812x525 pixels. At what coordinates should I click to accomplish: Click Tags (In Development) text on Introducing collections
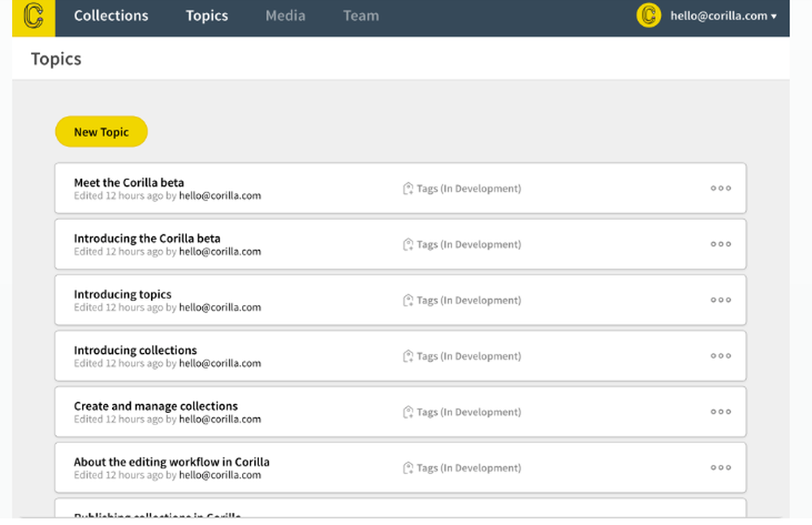click(469, 356)
